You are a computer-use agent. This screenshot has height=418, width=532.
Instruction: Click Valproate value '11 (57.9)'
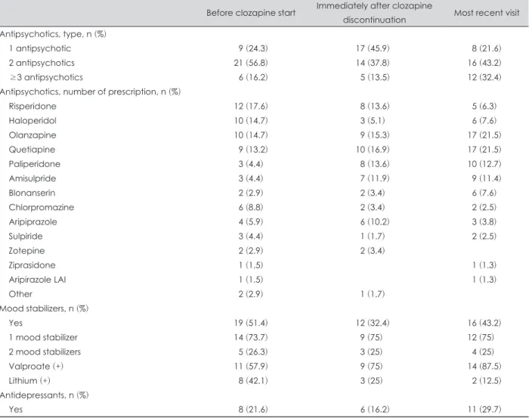coord(251,367)
